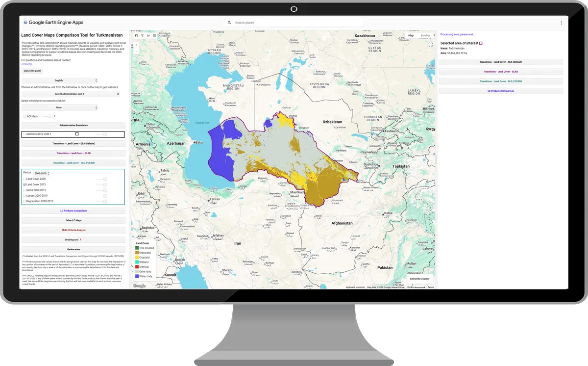Click the Other land legend swatch
This screenshot has width=588, height=366.
click(x=137, y=272)
